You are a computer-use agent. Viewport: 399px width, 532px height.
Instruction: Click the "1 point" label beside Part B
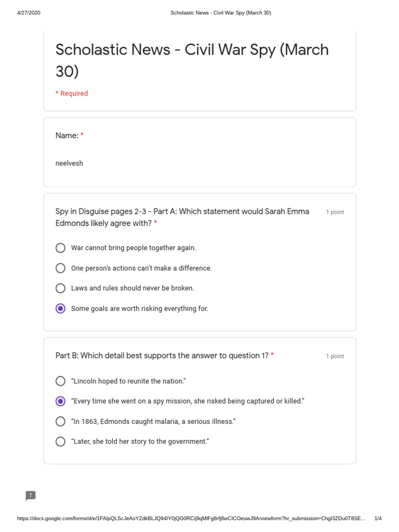pyautogui.click(x=335, y=356)
